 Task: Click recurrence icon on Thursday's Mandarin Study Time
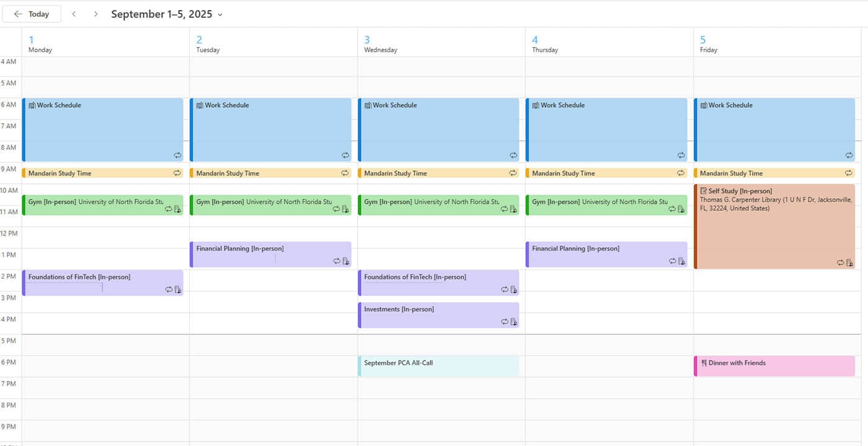(681, 173)
